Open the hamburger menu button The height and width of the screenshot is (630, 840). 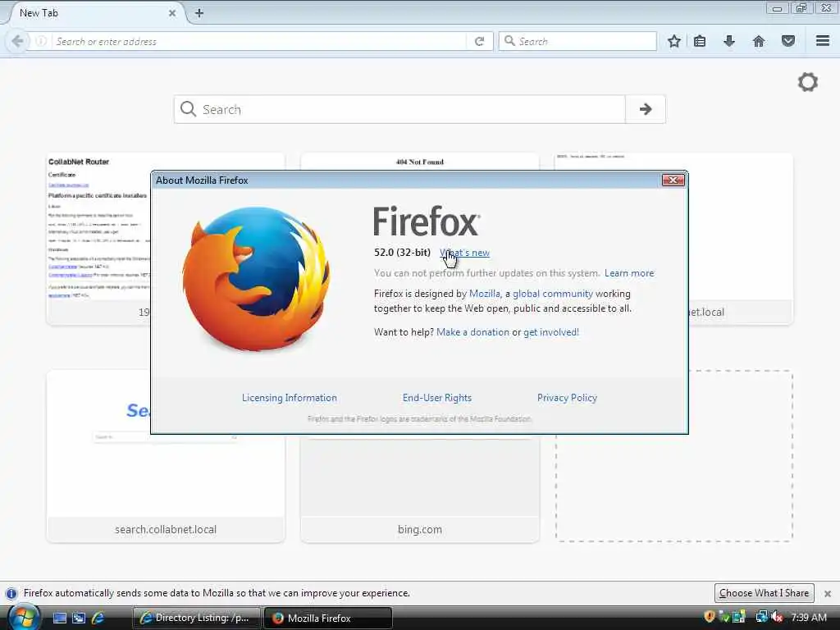point(823,41)
